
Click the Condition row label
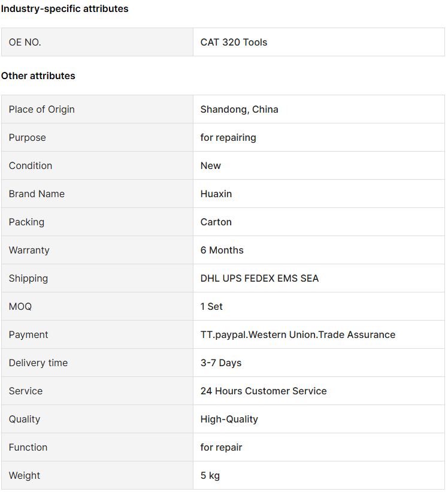(x=31, y=165)
